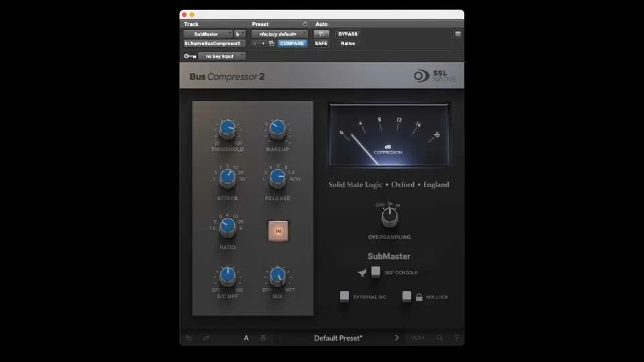The image size is (644, 362).
Task: Adjust the RELEASE knob
Action: [278, 178]
